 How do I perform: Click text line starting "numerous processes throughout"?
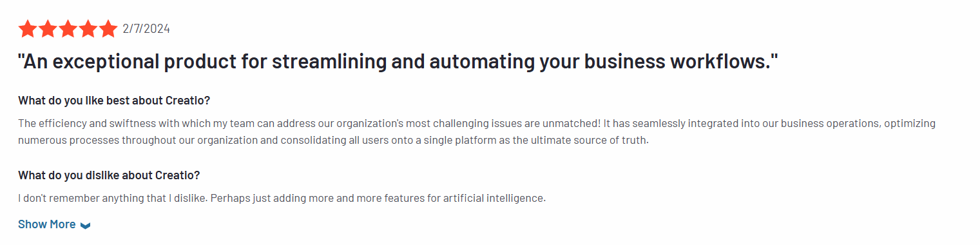pos(333,140)
